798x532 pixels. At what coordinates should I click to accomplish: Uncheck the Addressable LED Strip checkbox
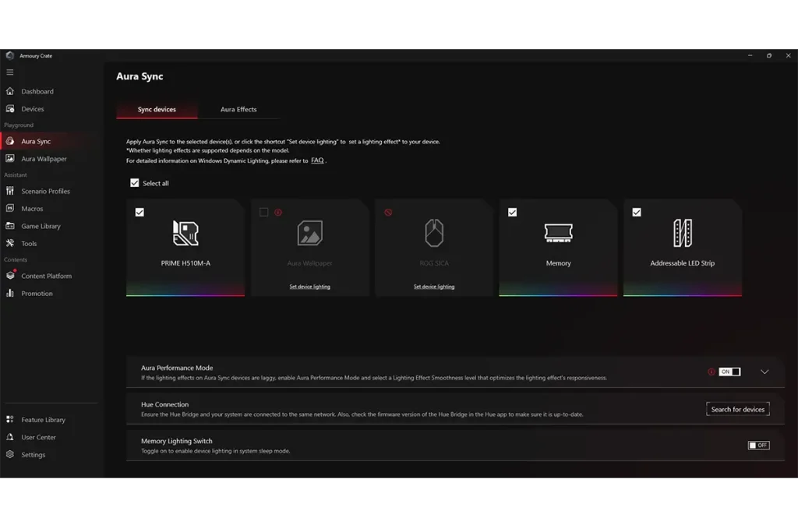[637, 212]
